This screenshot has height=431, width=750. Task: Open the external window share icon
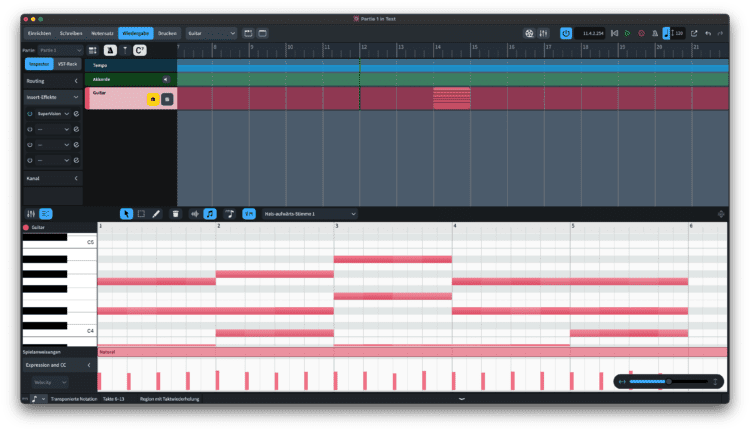[x=694, y=33]
